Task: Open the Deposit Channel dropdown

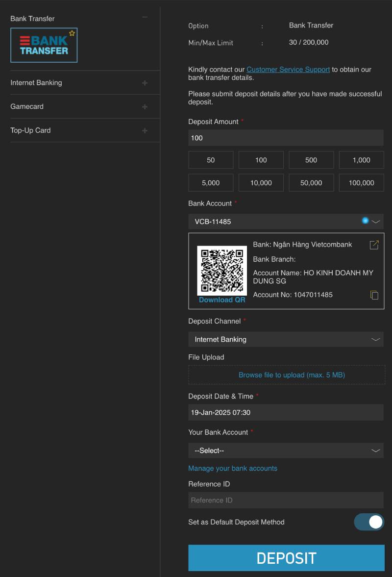Action: coord(286,339)
